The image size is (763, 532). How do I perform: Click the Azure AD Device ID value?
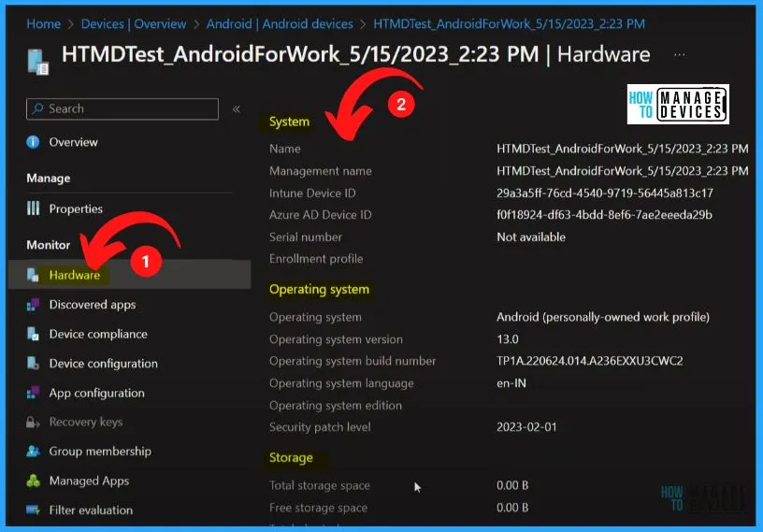click(604, 215)
